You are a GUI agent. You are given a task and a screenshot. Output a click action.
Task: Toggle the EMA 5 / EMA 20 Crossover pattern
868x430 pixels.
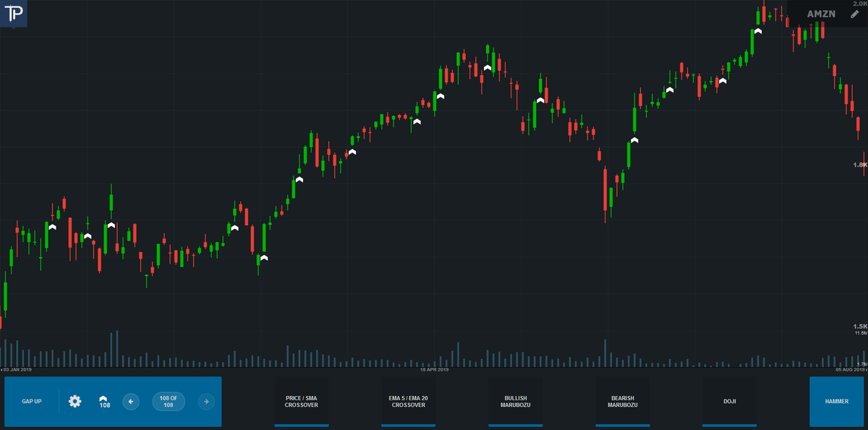409,401
